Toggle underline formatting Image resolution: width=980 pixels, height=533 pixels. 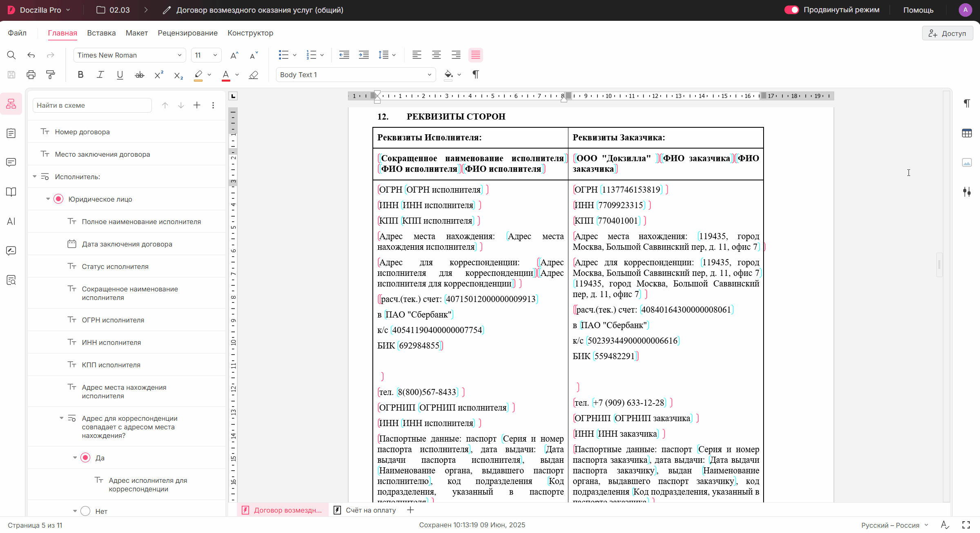pos(120,75)
